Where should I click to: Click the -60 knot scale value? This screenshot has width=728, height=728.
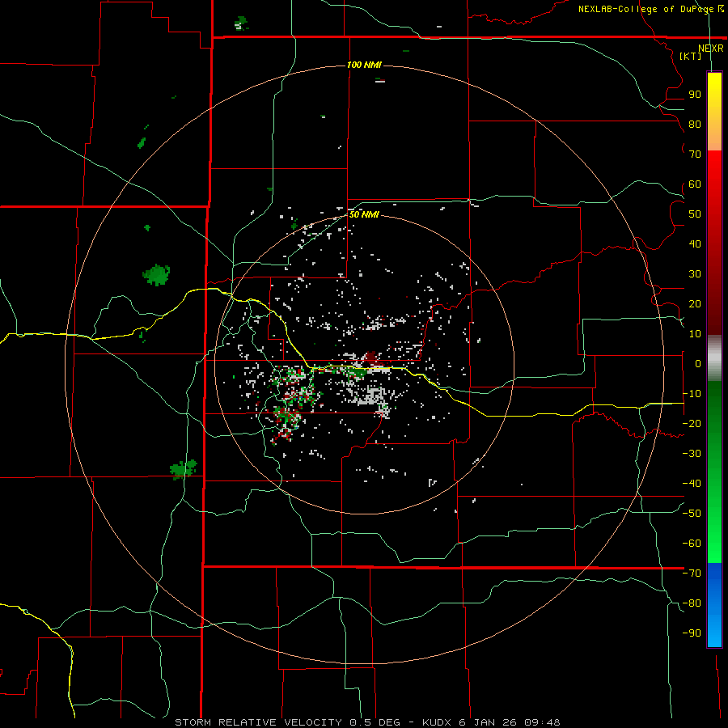pyautogui.click(x=692, y=544)
